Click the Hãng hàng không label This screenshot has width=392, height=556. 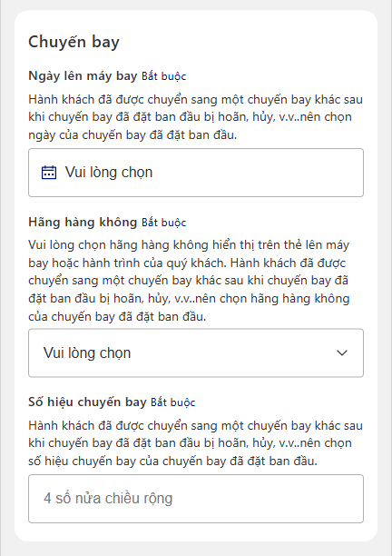83,222
